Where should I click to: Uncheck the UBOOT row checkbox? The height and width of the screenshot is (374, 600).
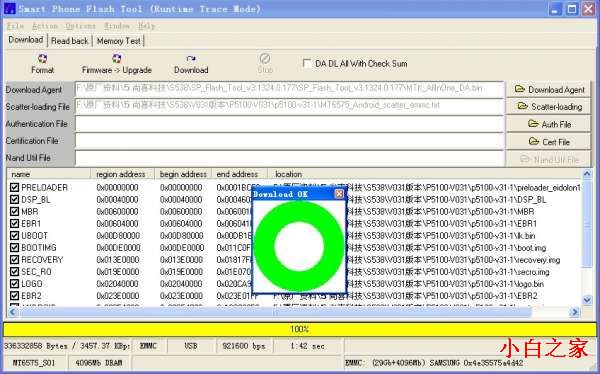click(15, 236)
